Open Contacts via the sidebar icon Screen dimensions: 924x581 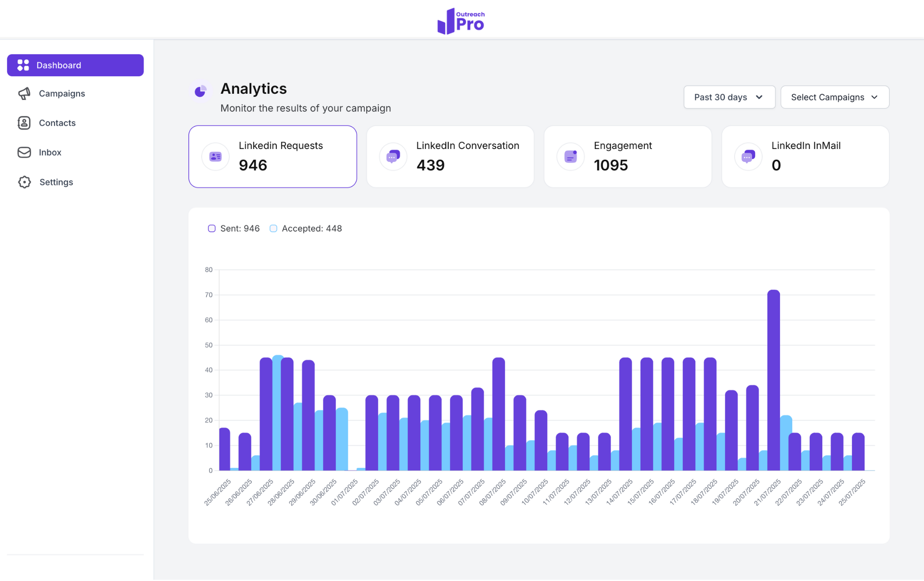(x=24, y=123)
